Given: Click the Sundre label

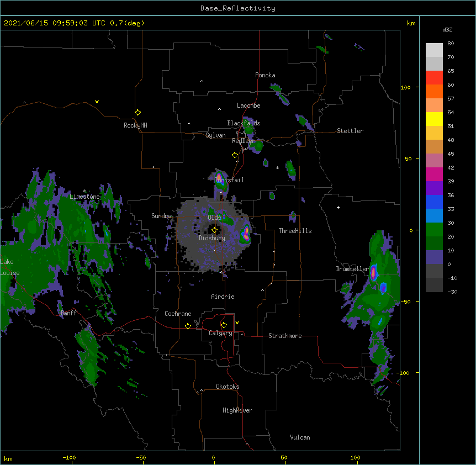Looking at the screenshot, I should point(161,216).
